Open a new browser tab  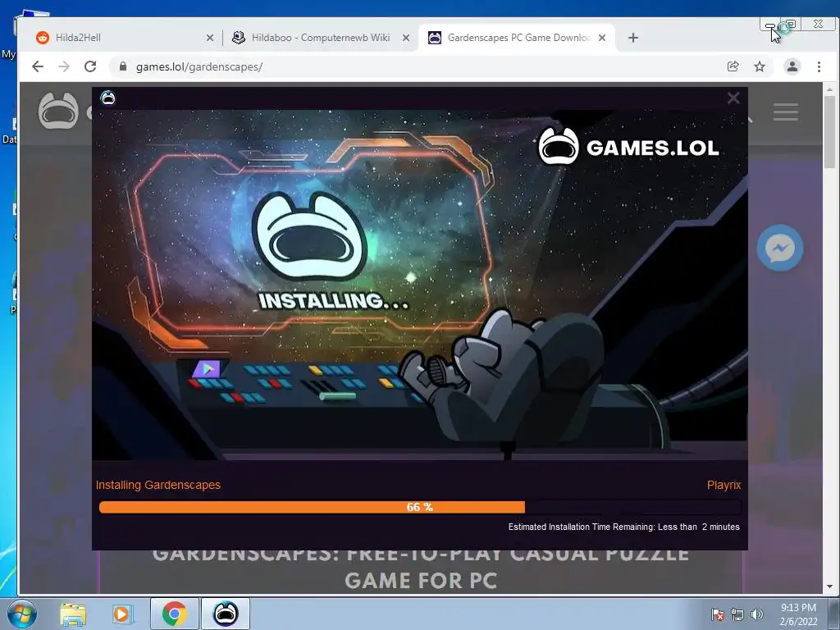pos(633,38)
